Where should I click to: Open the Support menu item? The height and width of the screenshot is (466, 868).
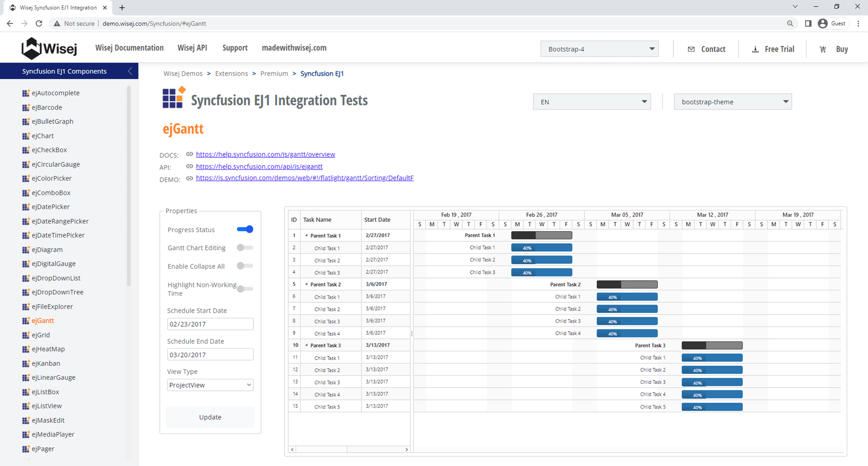click(235, 48)
